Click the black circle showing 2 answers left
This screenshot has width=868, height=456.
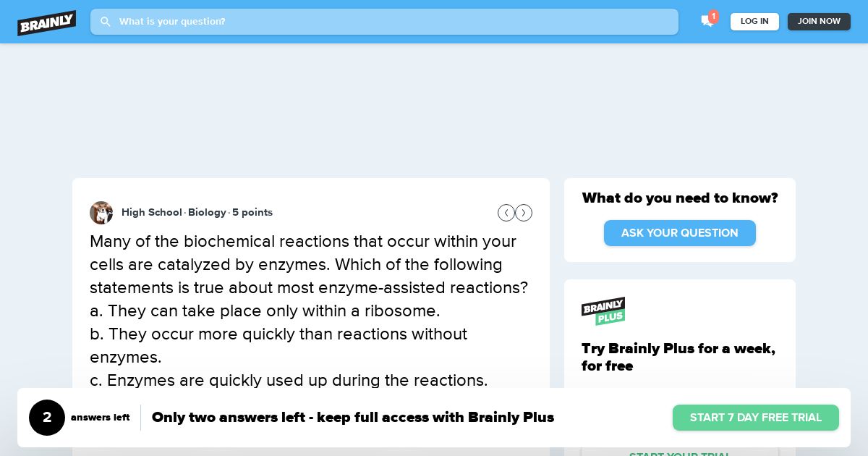coord(47,418)
